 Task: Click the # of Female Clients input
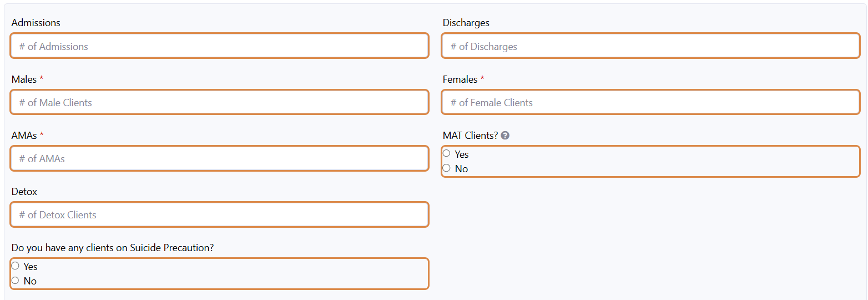(x=650, y=102)
